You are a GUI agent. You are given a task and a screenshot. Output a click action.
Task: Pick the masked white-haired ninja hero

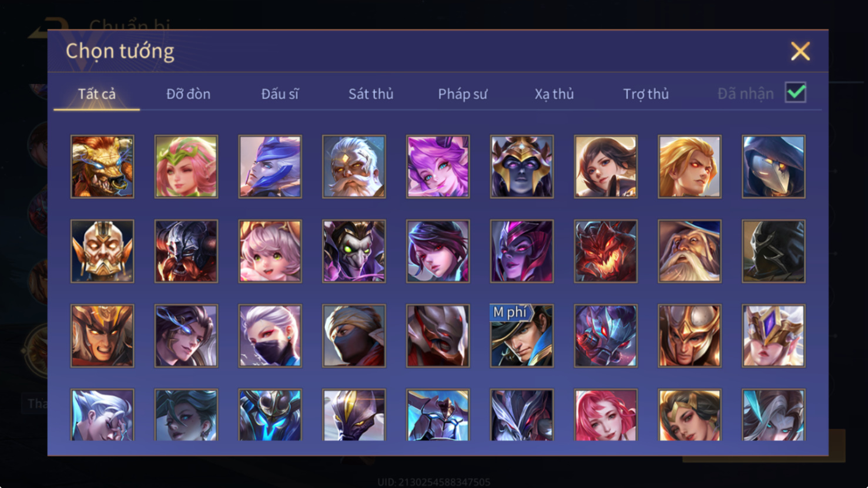click(270, 336)
